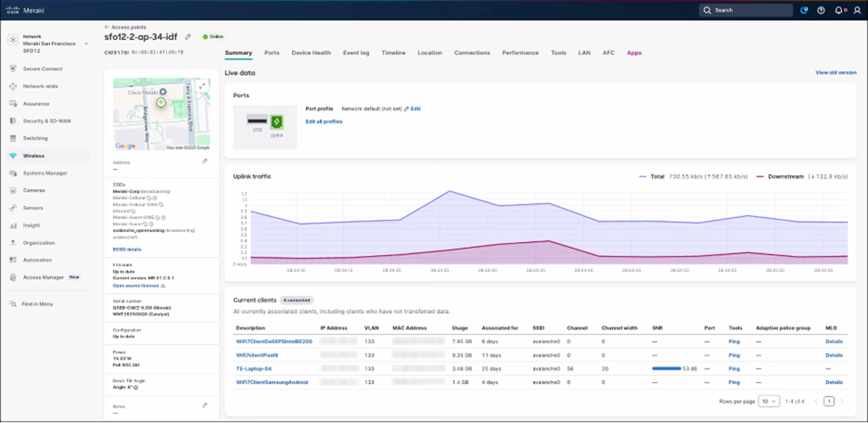Edit the Address with its pencil icon
This screenshot has height=423, width=868.
[x=205, y=161]
